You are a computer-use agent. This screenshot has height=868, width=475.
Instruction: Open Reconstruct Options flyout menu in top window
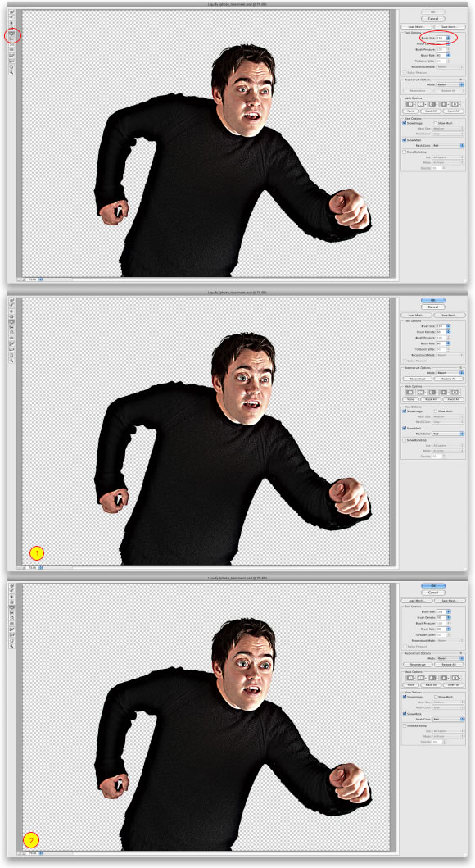(x=460, y=80)
